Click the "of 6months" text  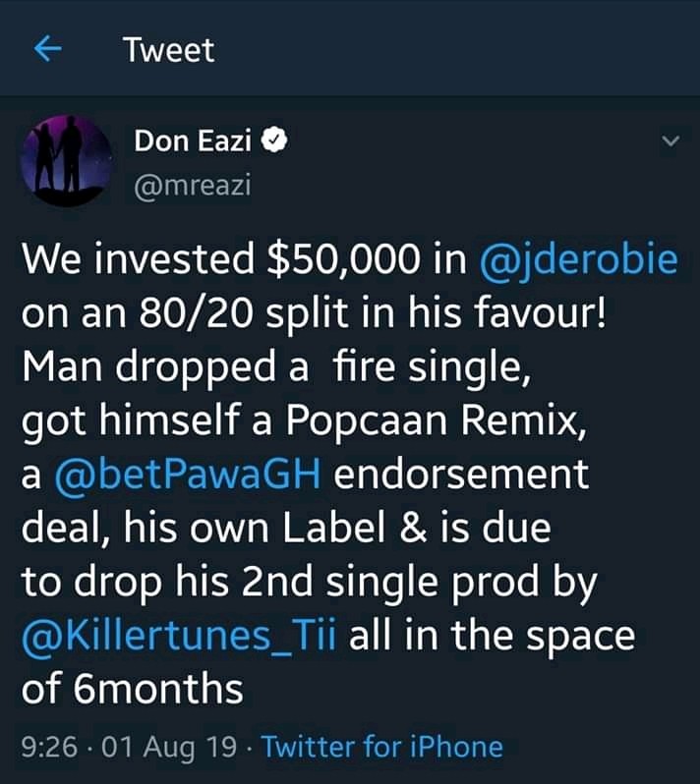pos(132,690)
